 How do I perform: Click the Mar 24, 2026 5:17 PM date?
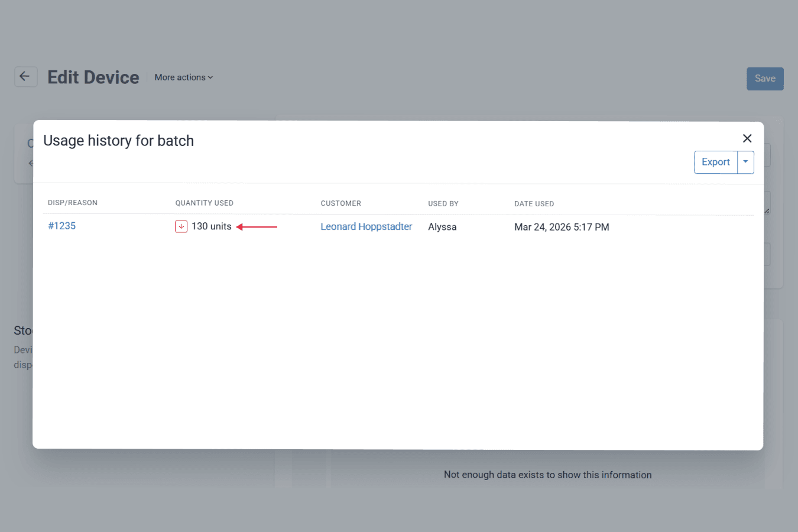click(562, 227)
